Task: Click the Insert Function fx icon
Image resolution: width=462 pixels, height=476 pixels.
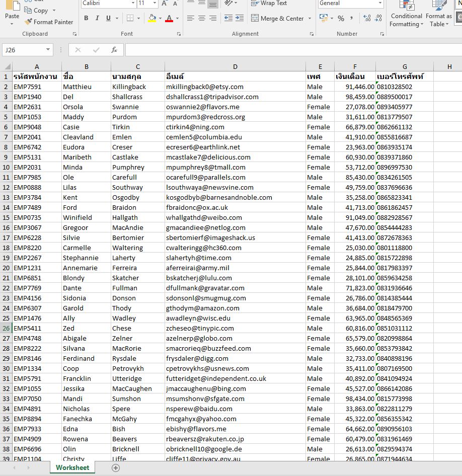Action: tap(114, 50)
